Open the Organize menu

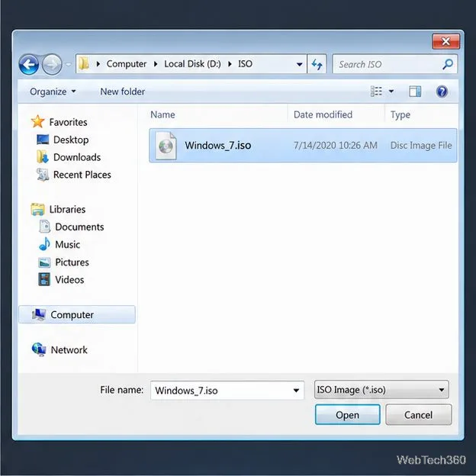pyautogui.click(x=53, y=92)
